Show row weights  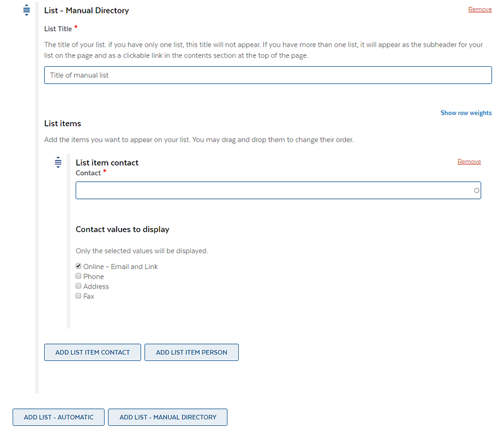(x=466, y=113)
